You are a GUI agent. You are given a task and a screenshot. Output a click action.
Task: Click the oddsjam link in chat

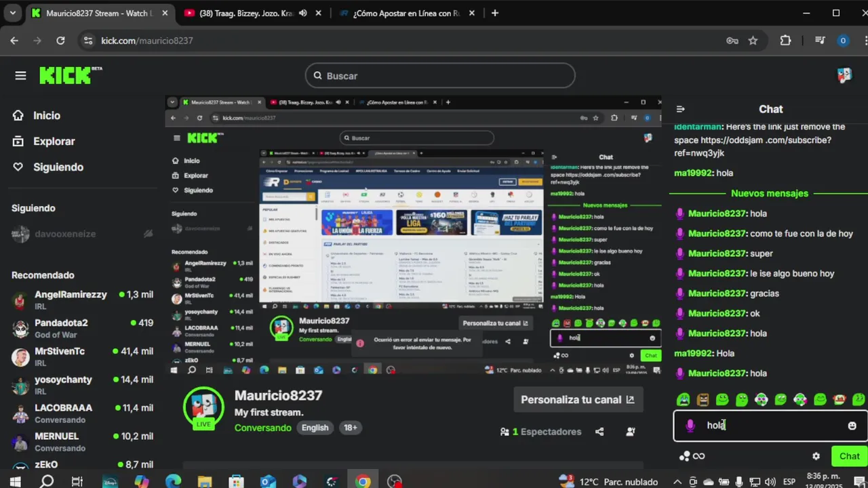click(x=752, y=146)
